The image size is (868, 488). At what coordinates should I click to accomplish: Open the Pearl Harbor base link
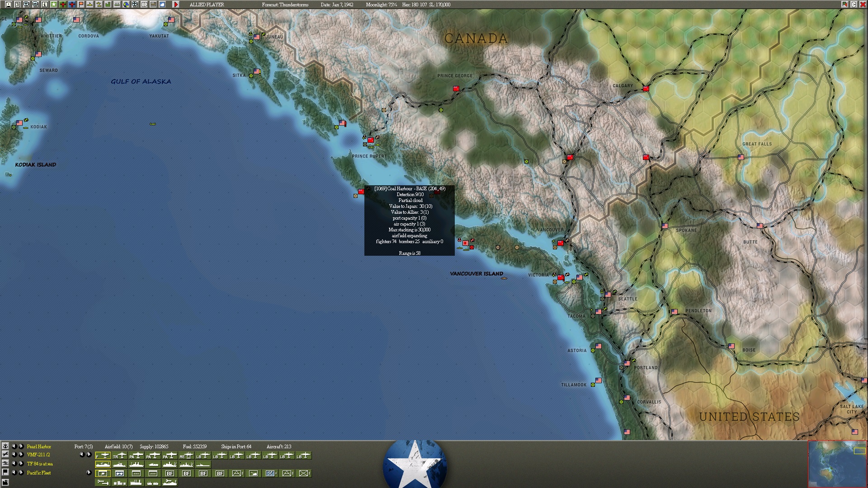39,446
